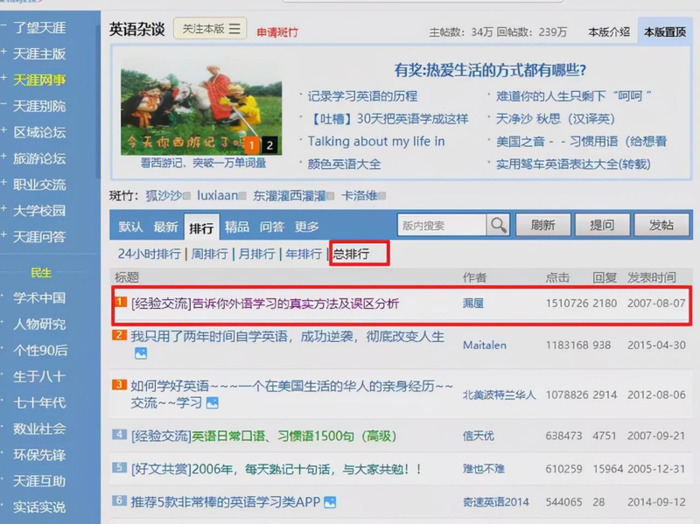Open the 更多 tab menu
The width and height of the screenshot is (700, 524).
(307, 227)
